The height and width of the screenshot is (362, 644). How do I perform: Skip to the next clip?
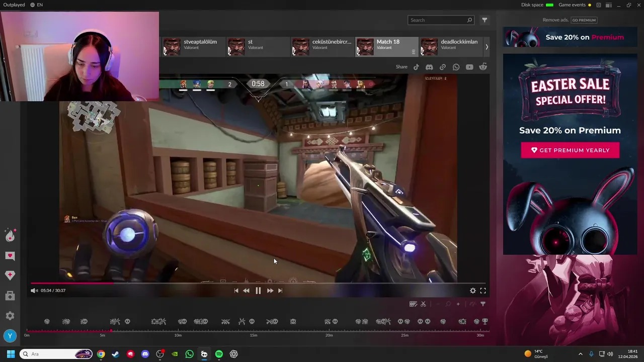click(280, 291)
